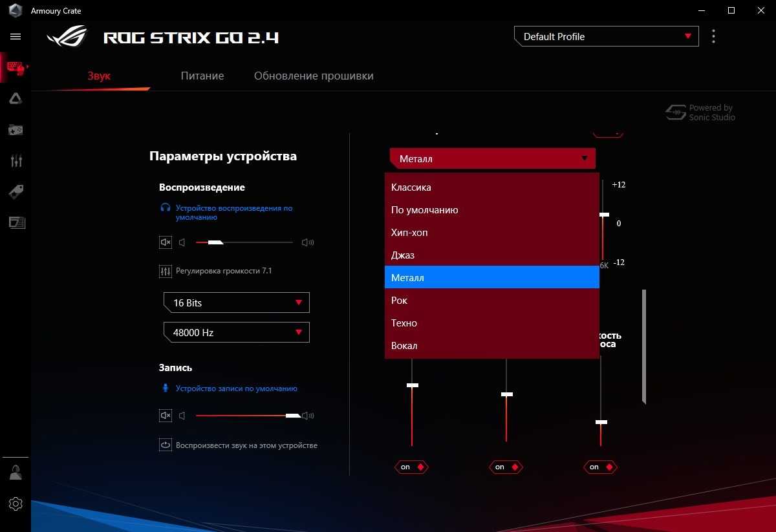The width and height of the screenshot is (776, 532).
Task: Open the Default Profile dropdown
Action: pyautogui.click(x=606, y=37)
